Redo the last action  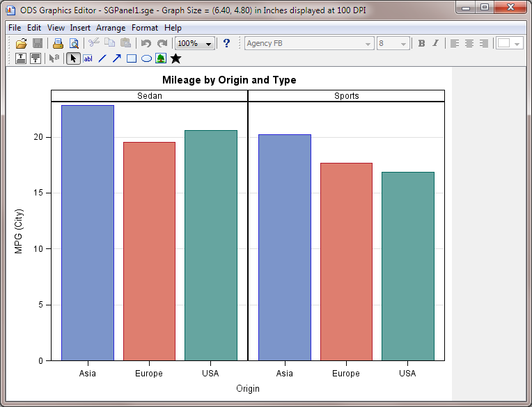click(162, 43)
